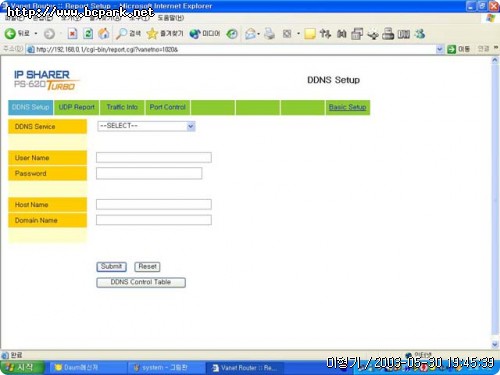The height and width of the screenshot is (375, 500).
Task: Click the page scrollbar down arrow
Action: (495, 344)
